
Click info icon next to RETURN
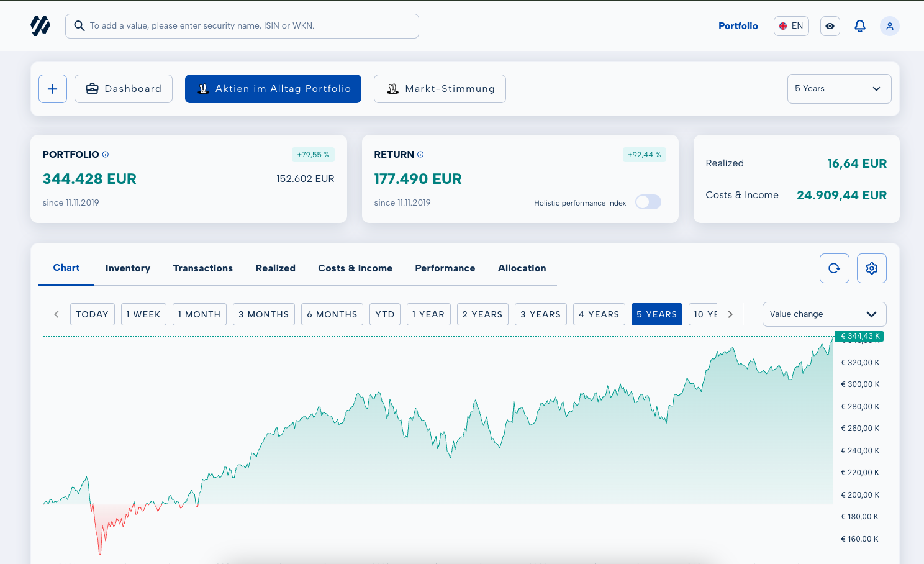pyautogui.click(x=420, y=155)
